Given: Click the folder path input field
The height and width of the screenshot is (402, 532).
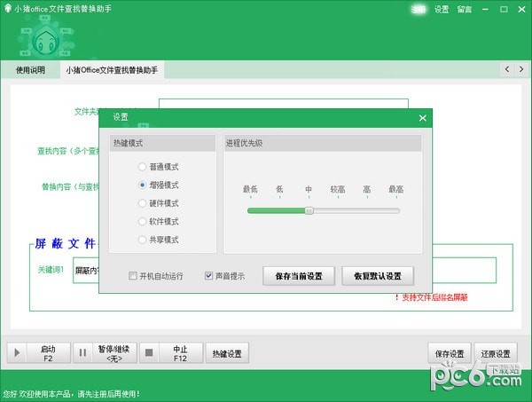Looking at the screenshot, I should (284, 104).
